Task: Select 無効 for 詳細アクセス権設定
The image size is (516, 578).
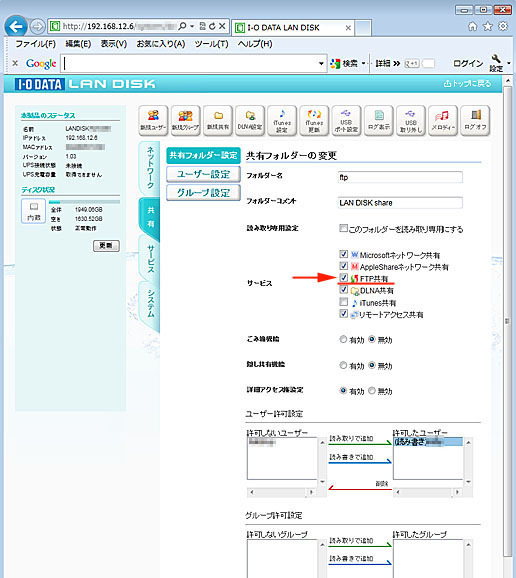Action: pos(372,390)
